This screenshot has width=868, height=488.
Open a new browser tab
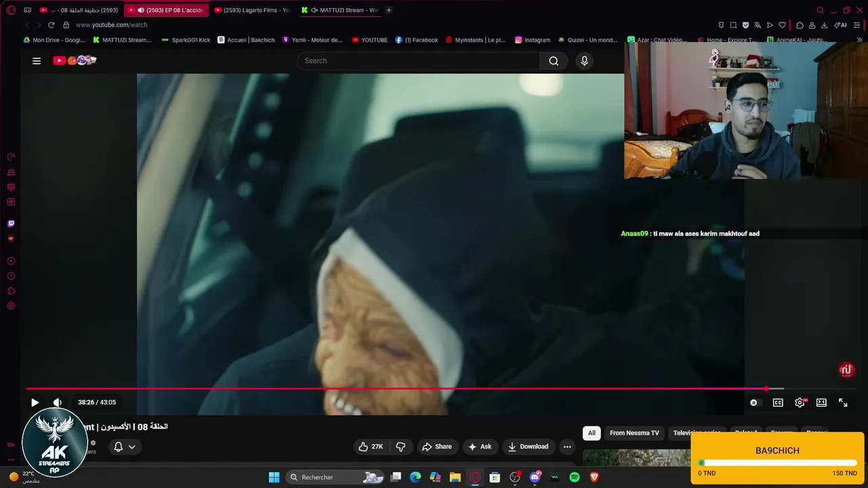(389, 10)
